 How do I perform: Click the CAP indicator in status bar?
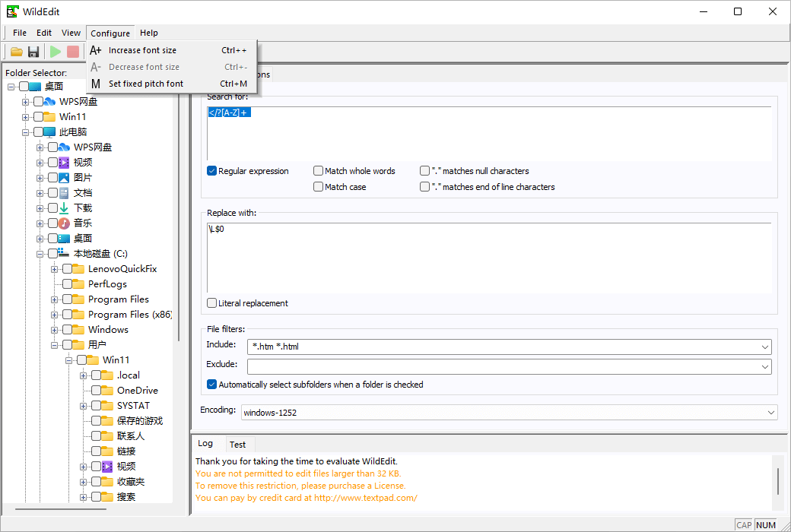[744, 525]
